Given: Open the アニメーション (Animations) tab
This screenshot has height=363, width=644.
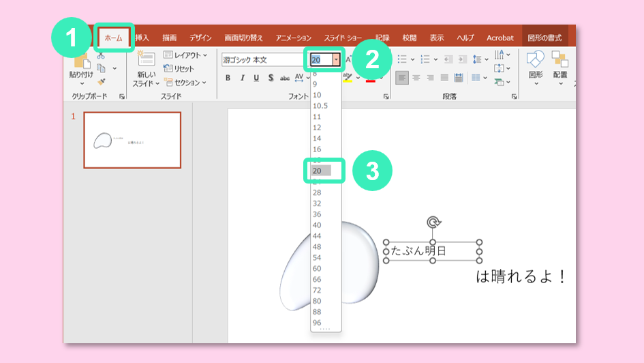Looking at the screenshot, I should click(293, 38).
